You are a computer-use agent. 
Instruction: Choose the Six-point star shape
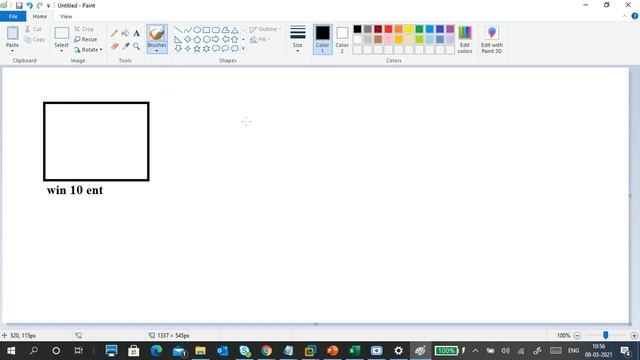207,49
